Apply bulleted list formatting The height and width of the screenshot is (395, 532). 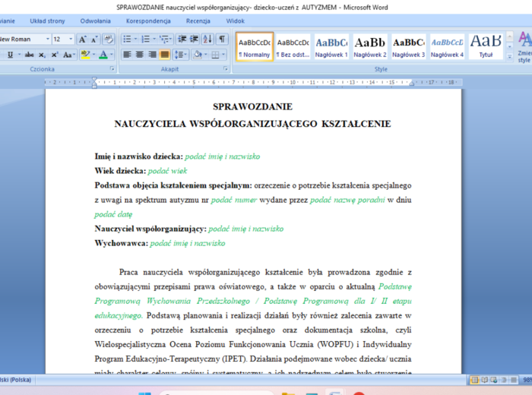pyautogui.click(x=127, y=39)
